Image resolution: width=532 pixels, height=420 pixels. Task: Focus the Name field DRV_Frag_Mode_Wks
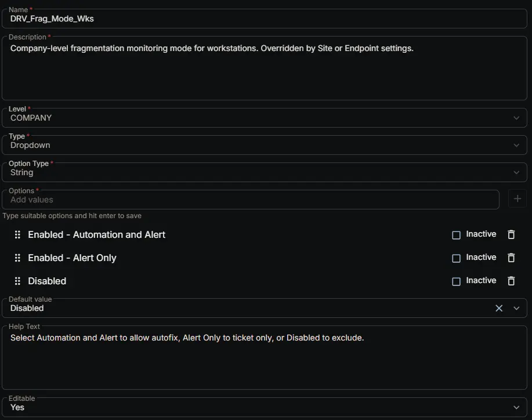coord(265,19)
